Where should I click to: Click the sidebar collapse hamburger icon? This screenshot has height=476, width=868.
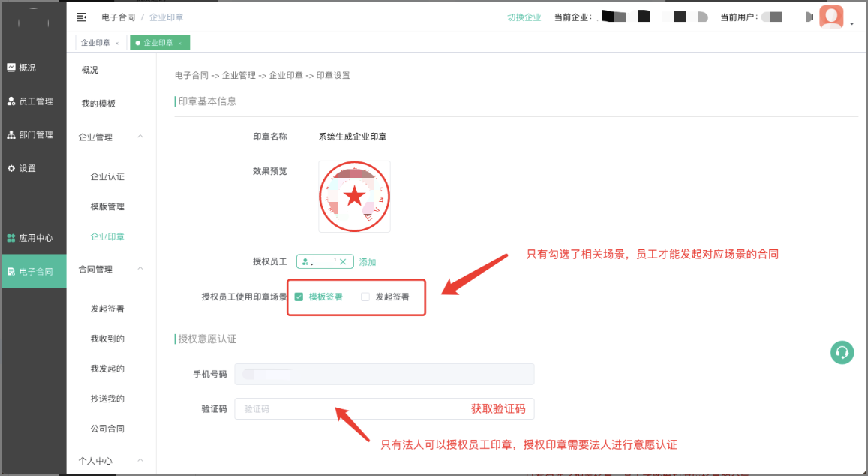click(82, 17)
